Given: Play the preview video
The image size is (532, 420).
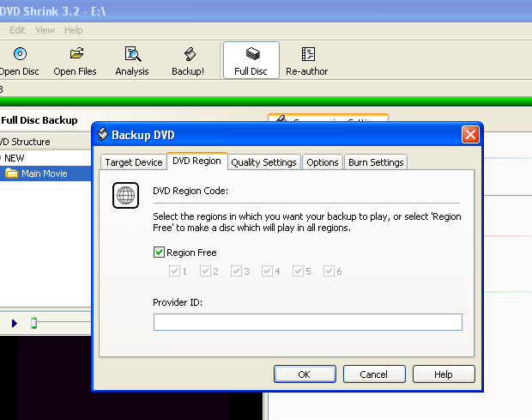Looking at the screenshot, I should [x=14, y=323].
